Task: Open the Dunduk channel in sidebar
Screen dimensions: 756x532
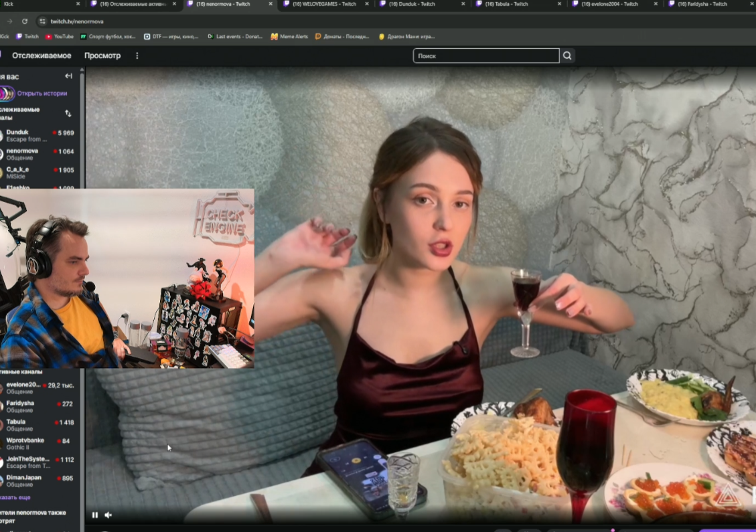Action: click(x=39, y=135)
